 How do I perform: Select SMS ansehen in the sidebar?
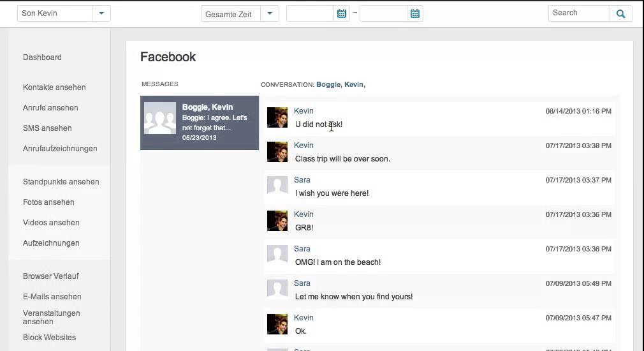click(47, 128)
